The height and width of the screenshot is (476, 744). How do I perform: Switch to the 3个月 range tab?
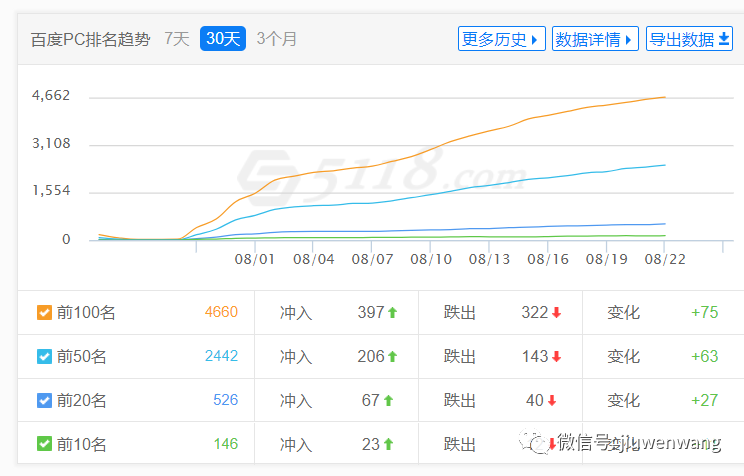(277, 39)
